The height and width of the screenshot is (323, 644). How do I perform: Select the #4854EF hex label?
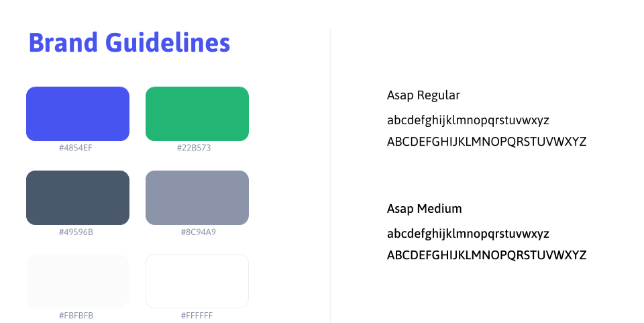pos(76,148)
